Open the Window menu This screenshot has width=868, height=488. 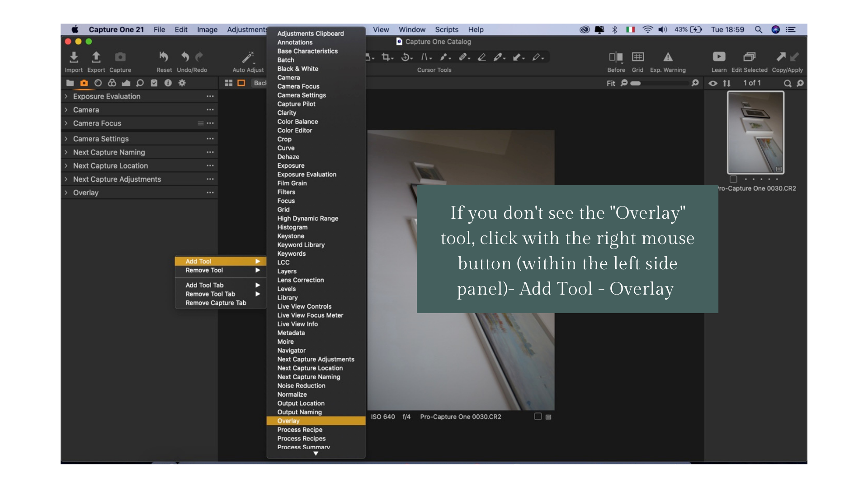(411, 29)
